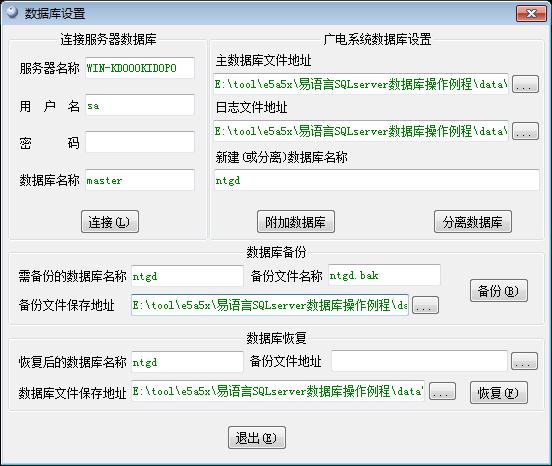Browse for 备份文件保存地址 folder
Screen dimensions: 552x466
[x=425, y=305]
